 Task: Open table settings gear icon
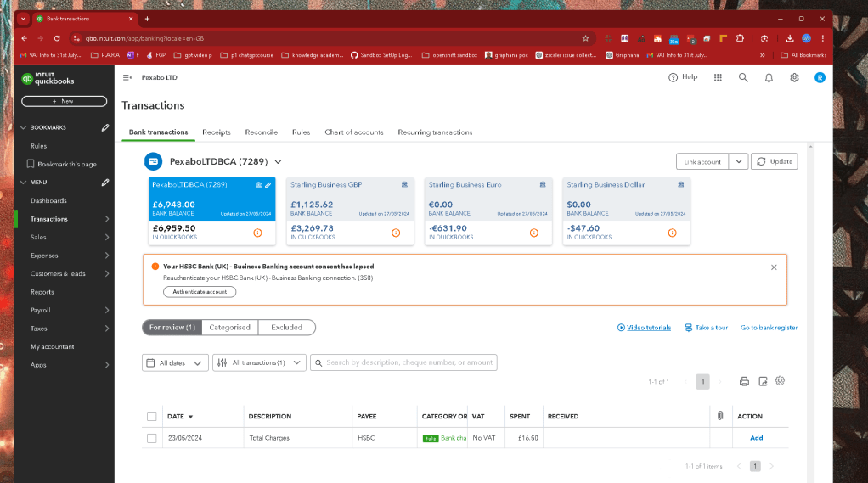pyautogui.click(x=780, y=380)
